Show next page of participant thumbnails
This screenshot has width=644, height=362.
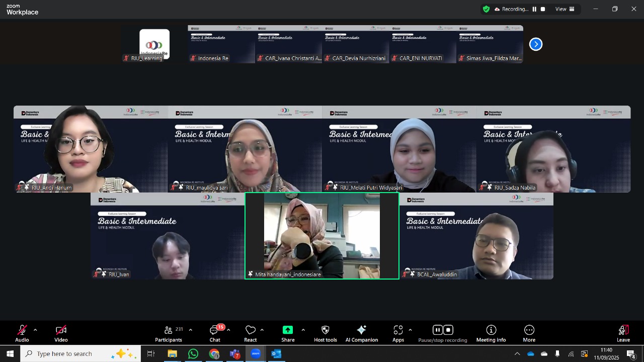pos(536,44)
